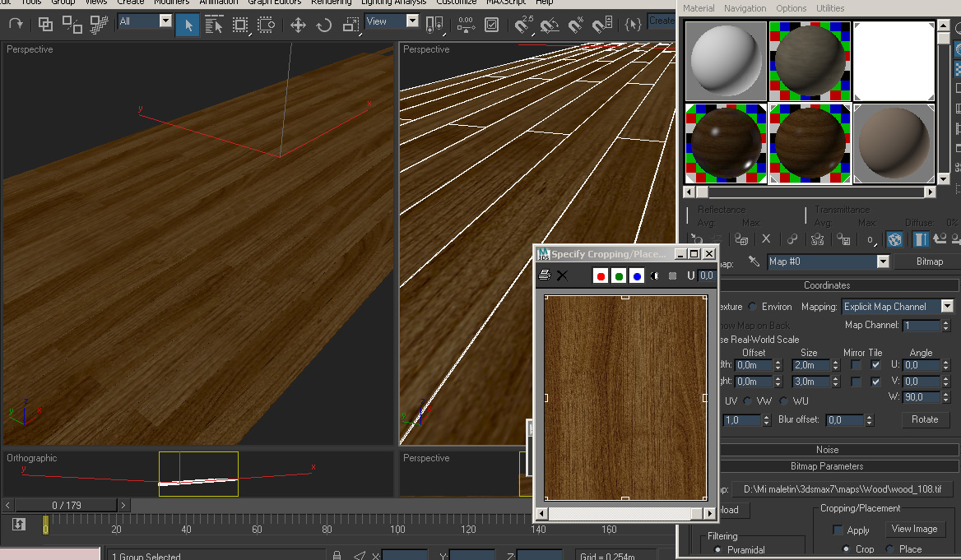Toggle green channel in Cropping window
The width and height of the screenshot is (961, 560).
(x=619, y=275)
